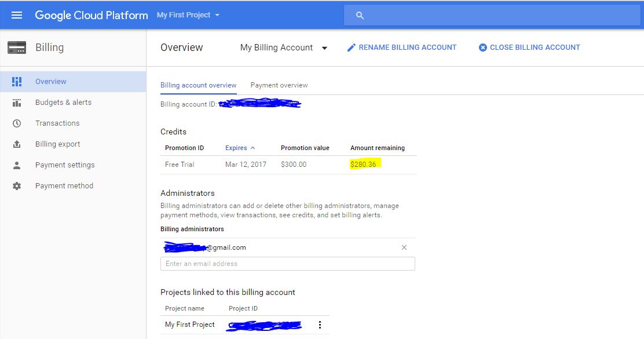Viewport: 644px width, 339px height.
Task: Click the Enter an email address field
Action: (x=287, y=264)
